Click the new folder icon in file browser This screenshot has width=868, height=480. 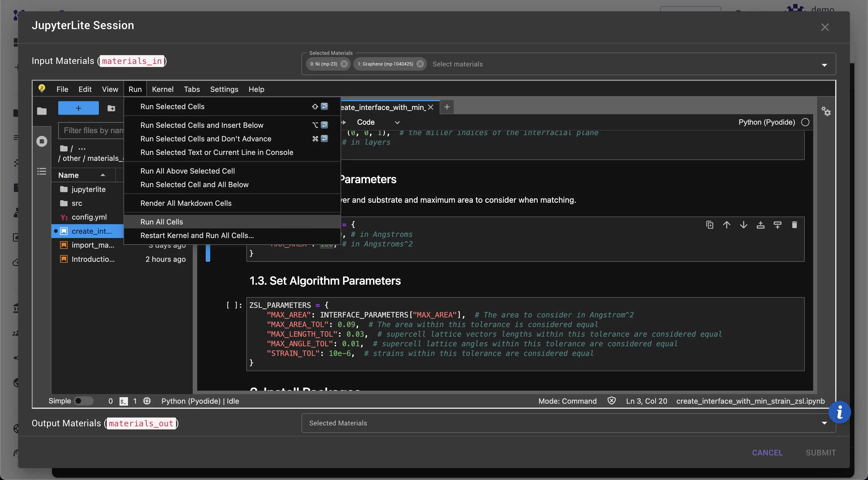pos(111,108)
